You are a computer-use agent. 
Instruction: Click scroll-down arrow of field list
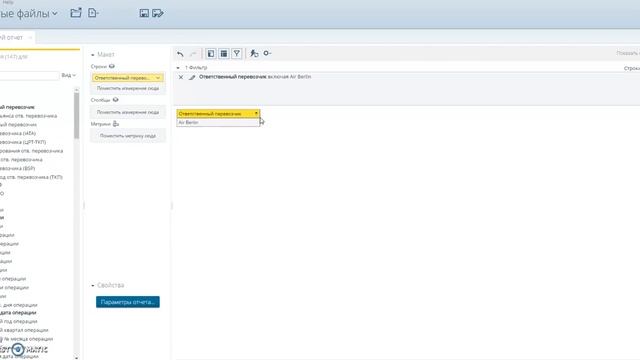[x=76, y=357]
